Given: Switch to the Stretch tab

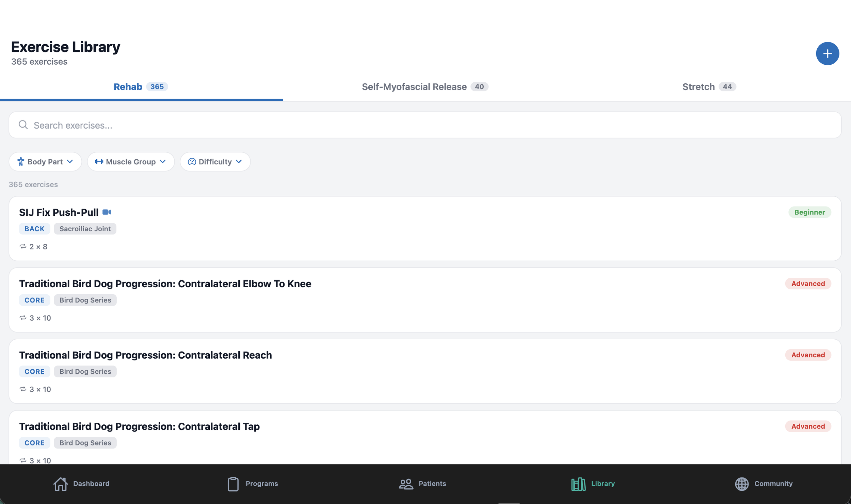Looking at the screenshot, I should 709,87.
